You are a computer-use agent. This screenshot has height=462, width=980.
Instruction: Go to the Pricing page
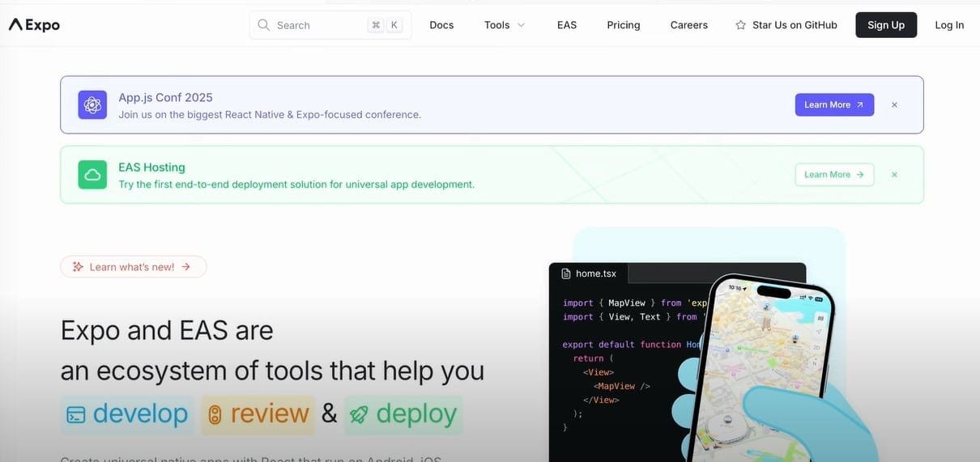pos(623,25)
